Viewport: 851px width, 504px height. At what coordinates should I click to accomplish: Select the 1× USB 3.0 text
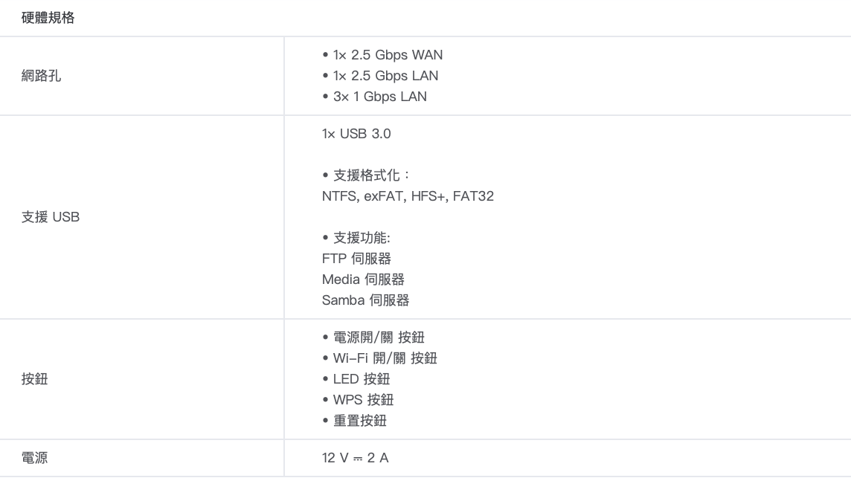click(356, 134)
